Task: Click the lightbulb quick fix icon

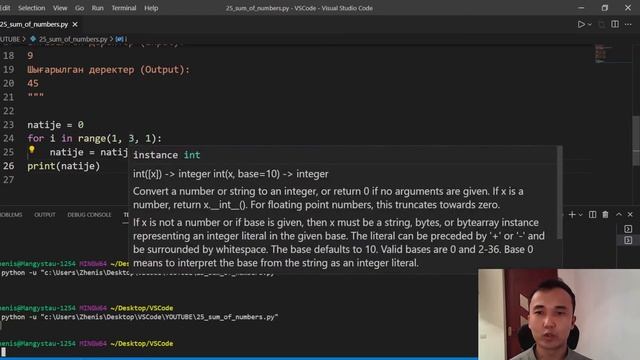Action: tap(32, 150)
